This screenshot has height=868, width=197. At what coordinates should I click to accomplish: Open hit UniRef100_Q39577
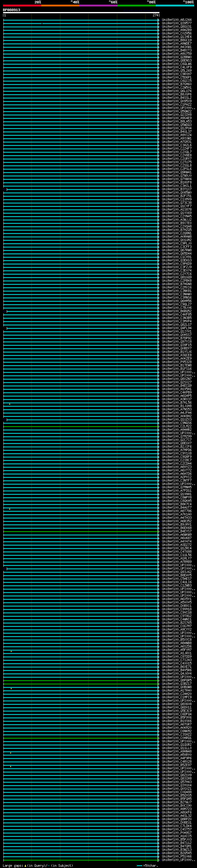177,23
